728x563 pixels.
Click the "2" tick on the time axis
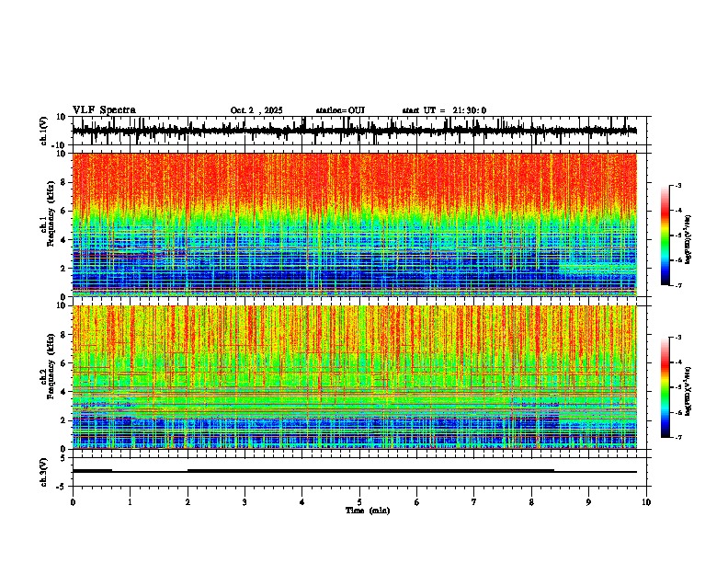click(x=188, y=502)
